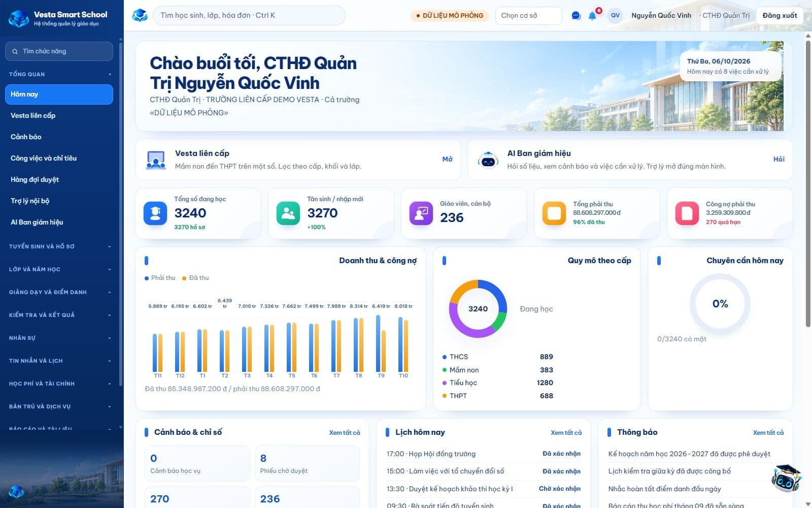The width and height of the screenshot is (812, 508).
Task: Open the Chọn cơ sở dropdown
Action: point(528,16)
